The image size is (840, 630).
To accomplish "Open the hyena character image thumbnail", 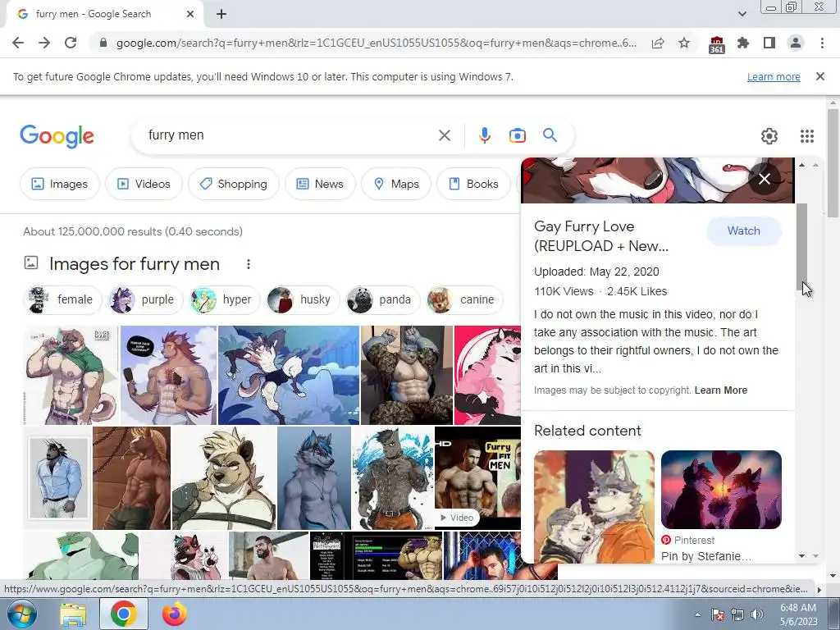I will [224, 478].
